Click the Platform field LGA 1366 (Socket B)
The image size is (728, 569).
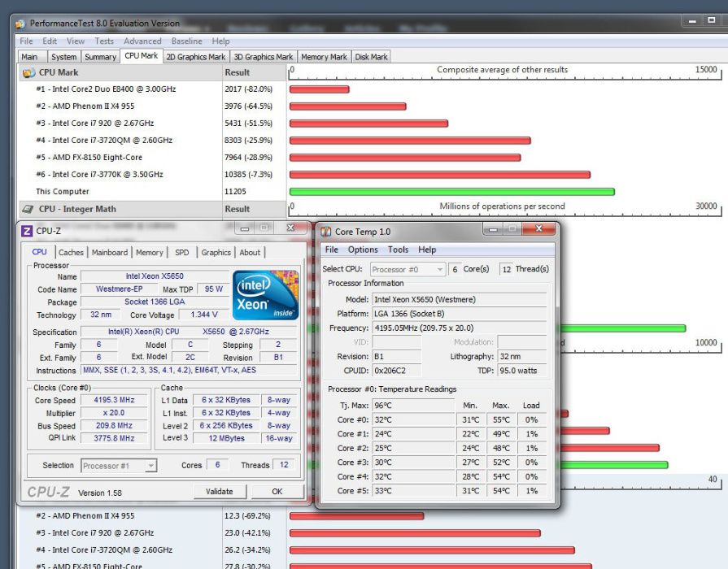tap(460, 314)
